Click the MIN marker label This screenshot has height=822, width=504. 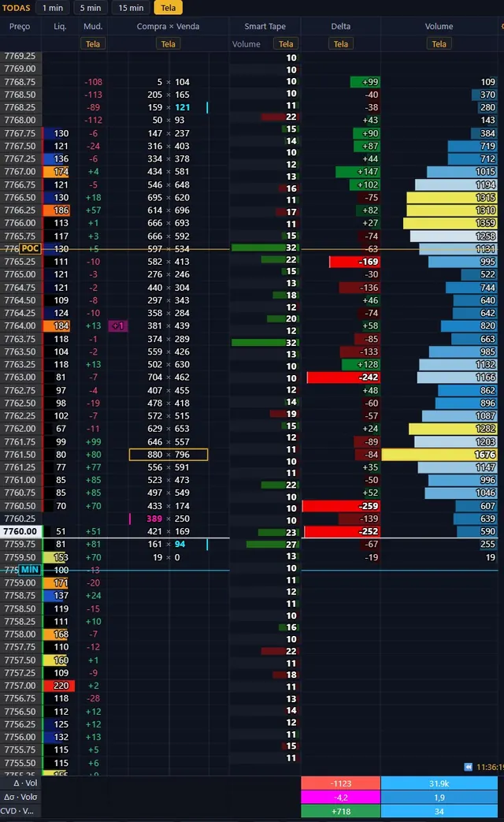(x=30, y=570)
